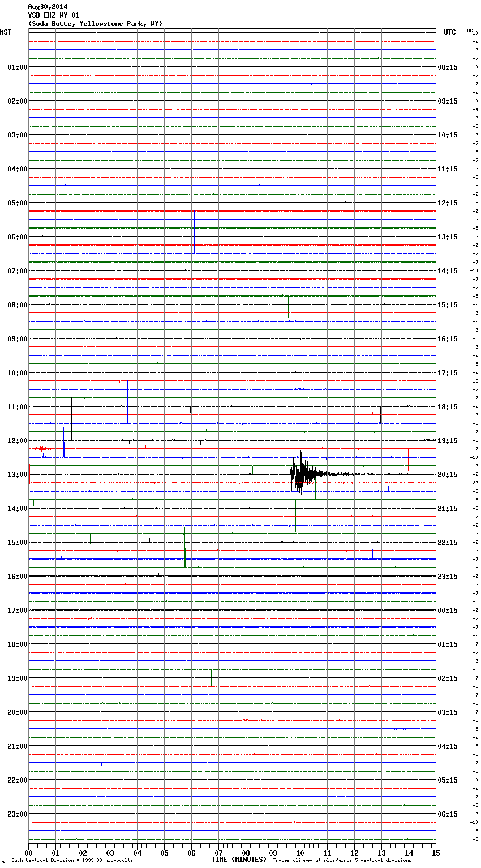Click the TIME (MINUTES) axis title
This screenshot has width=481, height=868.
click(239, 860)
